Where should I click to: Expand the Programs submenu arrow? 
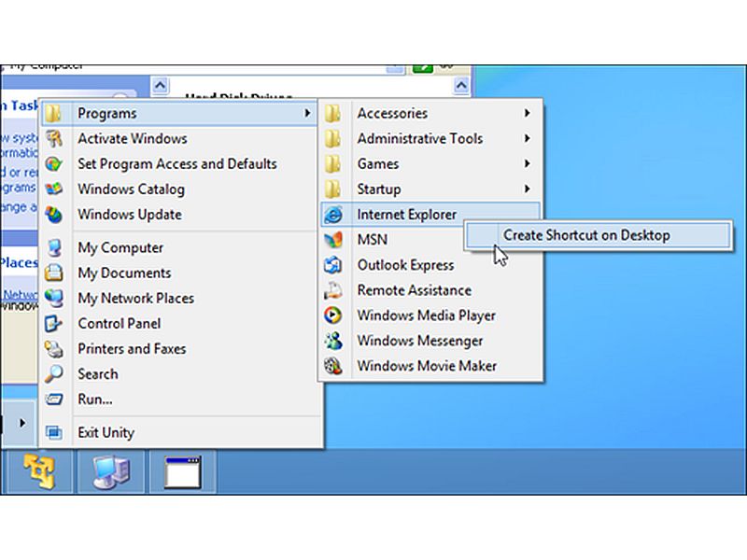click(307, 113)
